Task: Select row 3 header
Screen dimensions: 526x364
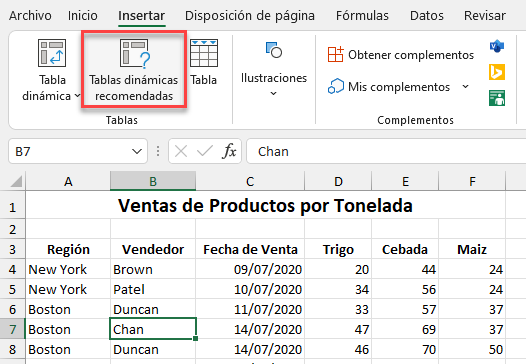Action: (x=12, y=249)
